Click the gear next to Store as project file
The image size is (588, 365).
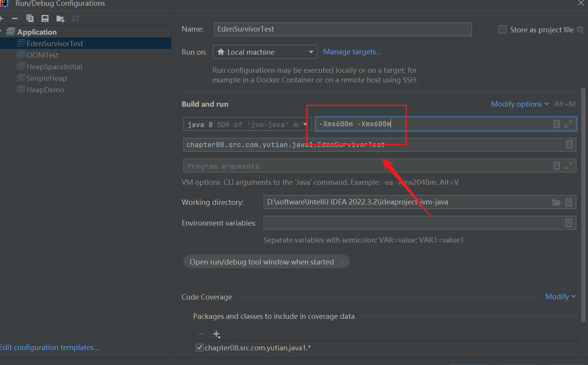tap(580, 30)
